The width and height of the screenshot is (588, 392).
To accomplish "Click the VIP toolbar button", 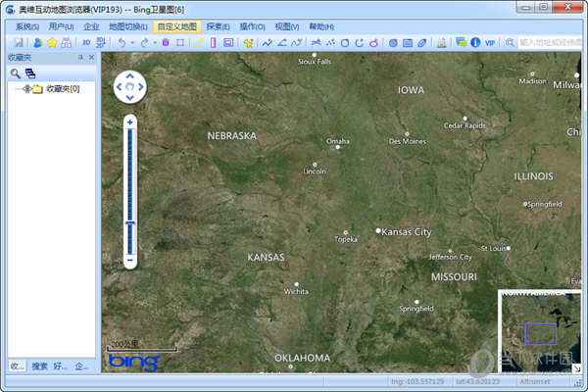I will (490, 43).
